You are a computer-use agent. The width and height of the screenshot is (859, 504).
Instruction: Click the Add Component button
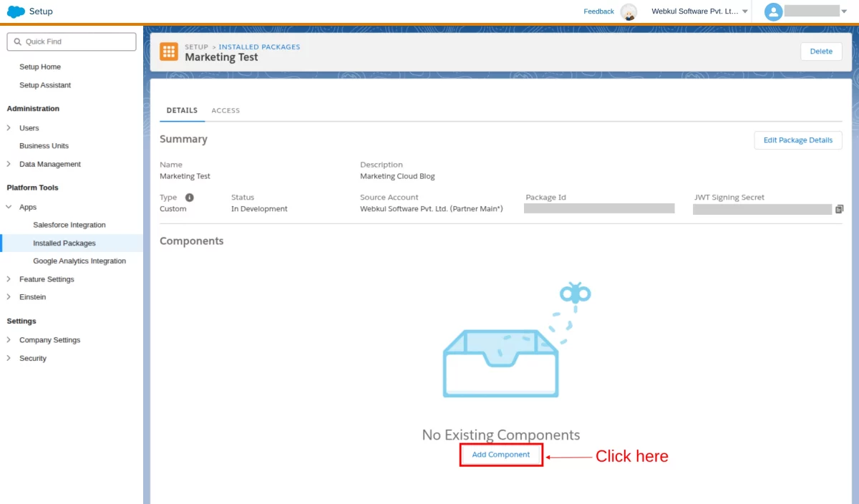point(501,455)
